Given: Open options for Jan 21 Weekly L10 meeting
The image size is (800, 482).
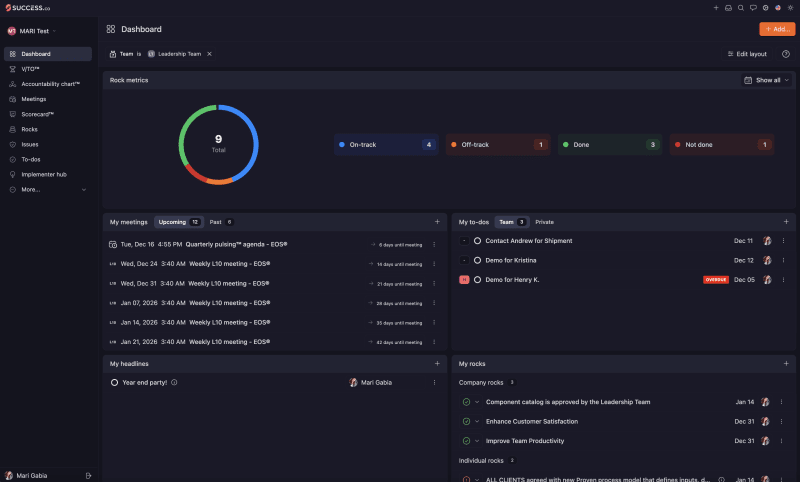Looking at the screenshot, I should click(x=434, y=342).
